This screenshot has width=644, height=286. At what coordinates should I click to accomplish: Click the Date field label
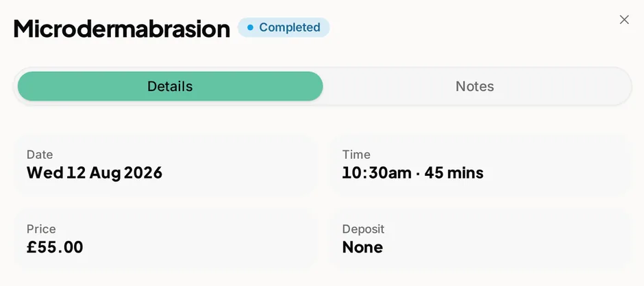click(40, 155)
